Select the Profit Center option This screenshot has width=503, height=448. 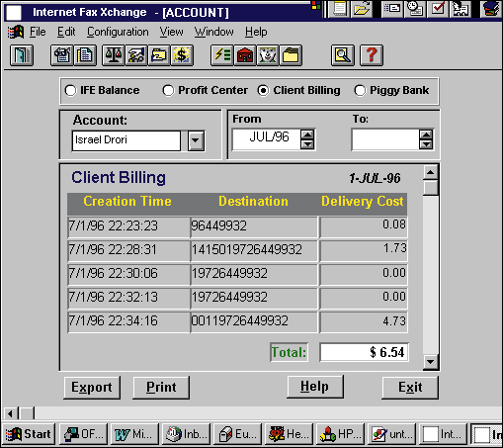pos(168,90)
